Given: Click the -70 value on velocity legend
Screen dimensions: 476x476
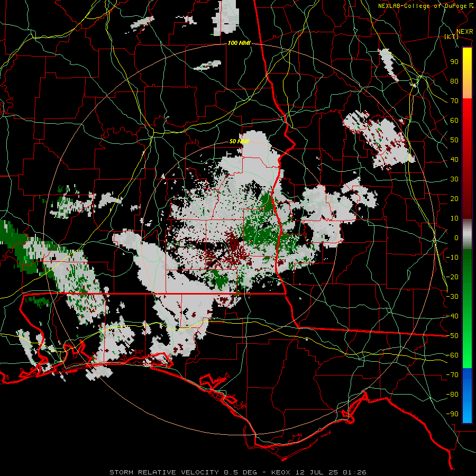Looking at the screenshot, I should click(x=452, y=375).
